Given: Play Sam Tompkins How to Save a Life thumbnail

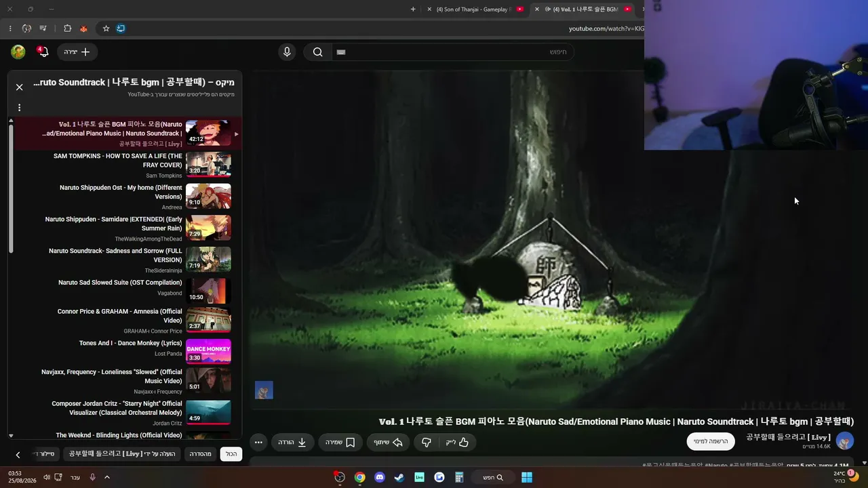Looking at the screenshot, I should point(208,165).
